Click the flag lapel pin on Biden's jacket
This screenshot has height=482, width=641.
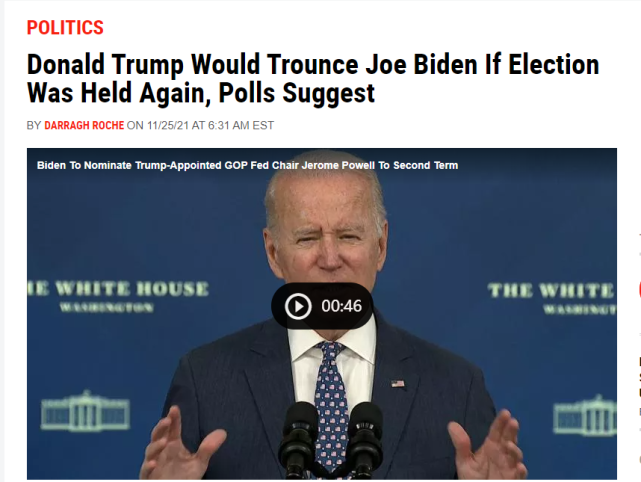pos(398,383)
